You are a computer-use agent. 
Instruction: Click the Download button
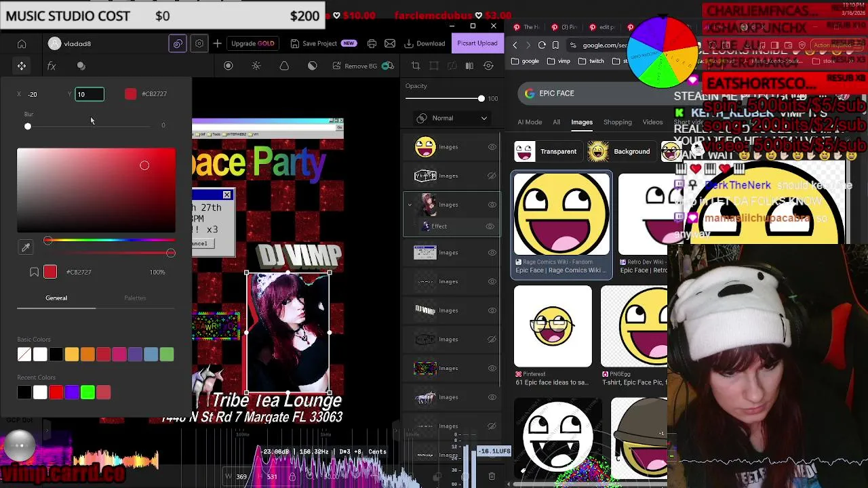click(425, 43)
